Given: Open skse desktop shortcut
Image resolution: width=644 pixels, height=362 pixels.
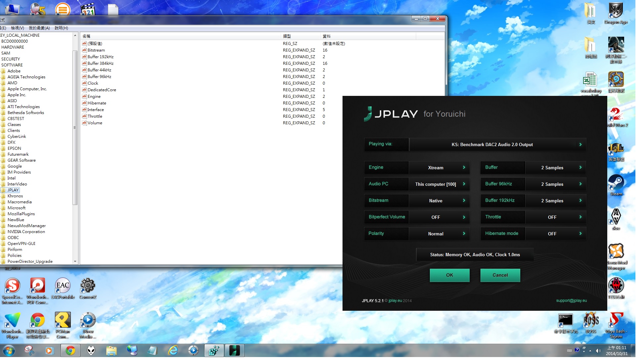Looking at the screenshot, I should [616, 220].
